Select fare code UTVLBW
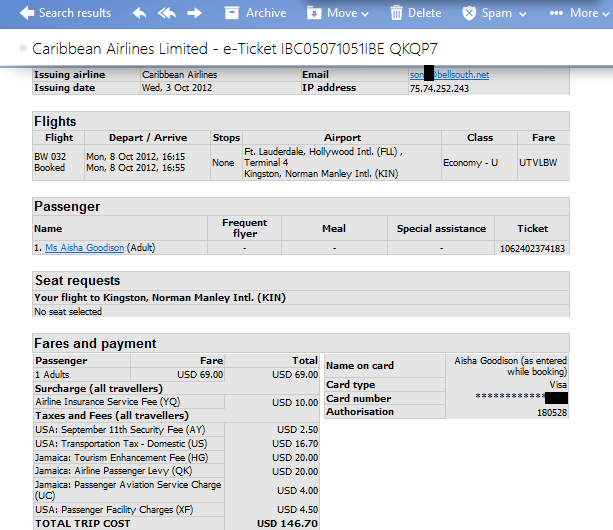613x530 pixels. click(x=538, y=163)
